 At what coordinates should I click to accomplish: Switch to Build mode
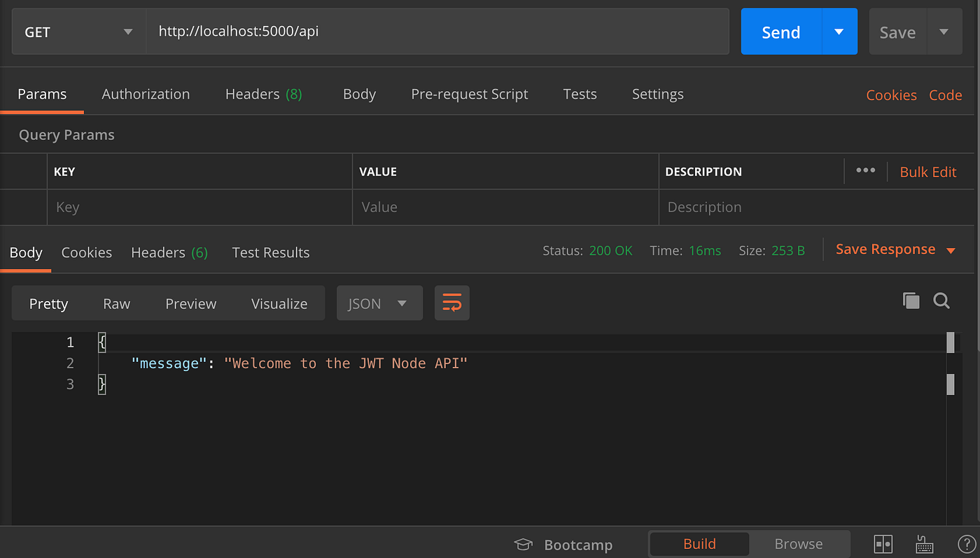click(699, 544)
